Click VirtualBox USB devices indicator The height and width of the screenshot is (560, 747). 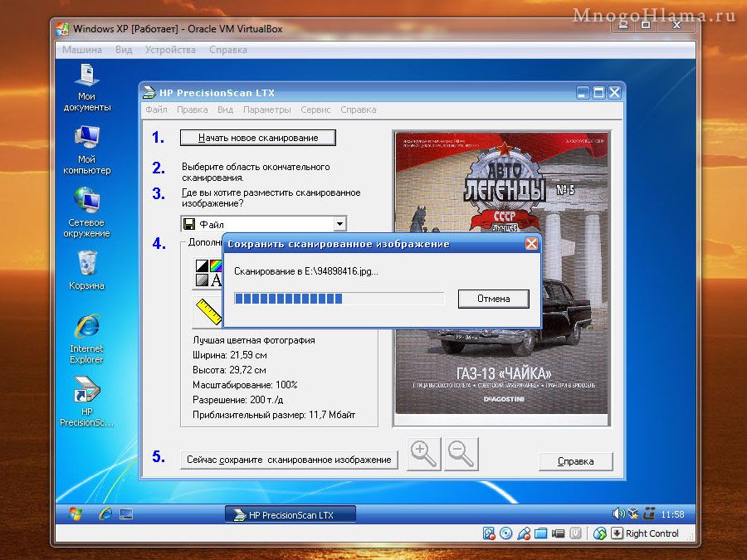pos(524,533)
